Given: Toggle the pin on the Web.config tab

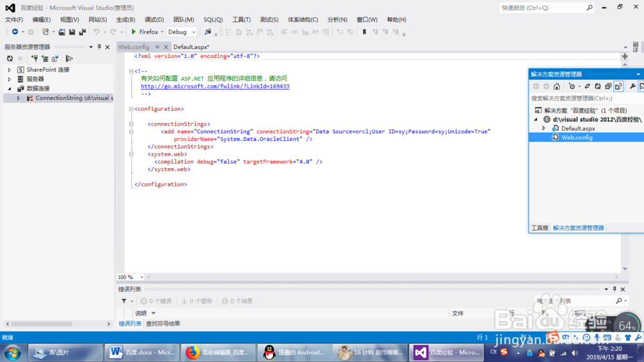Looking at the screenshot, I should [157, 47].
